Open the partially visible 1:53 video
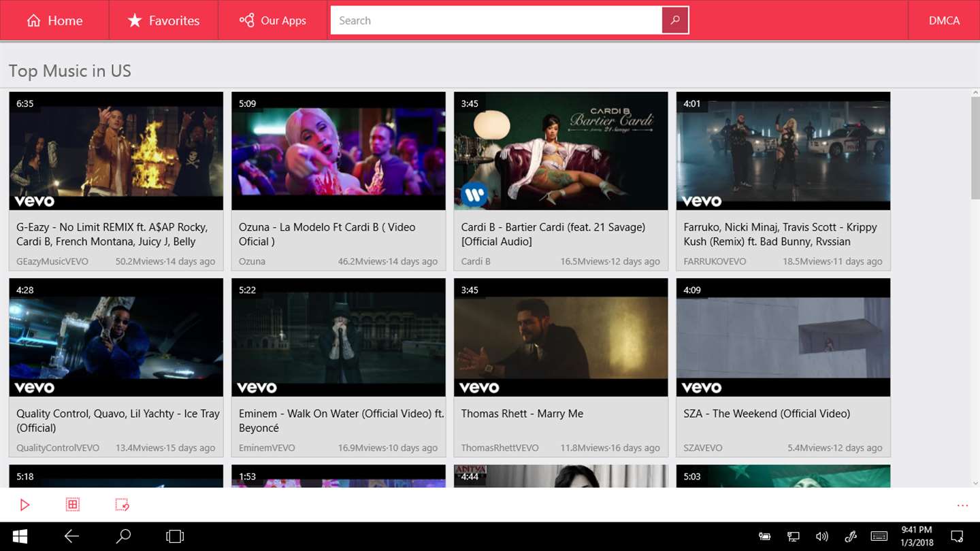Viewport: 980px width, 551px height. click(338, 476)
